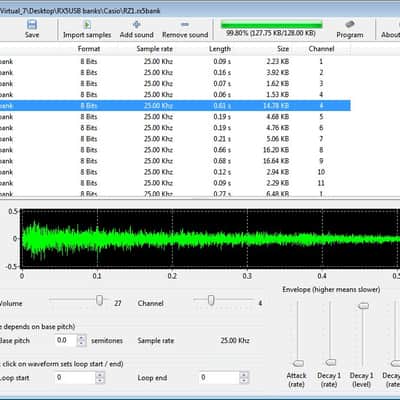Increase Loop end value stepper
Screen dimensions: 400x400
point(244,375)
